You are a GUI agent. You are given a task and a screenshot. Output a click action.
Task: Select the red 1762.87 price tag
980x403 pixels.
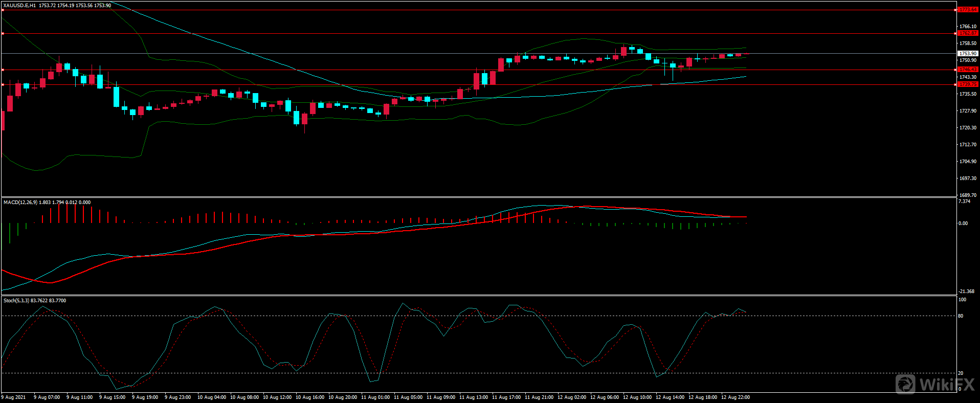point(967,33)
